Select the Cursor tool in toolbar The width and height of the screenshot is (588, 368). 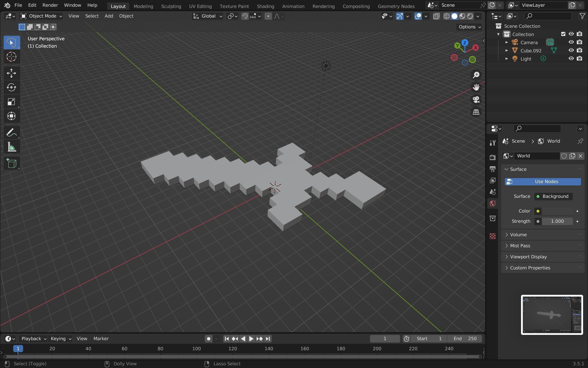pos(11,57)
